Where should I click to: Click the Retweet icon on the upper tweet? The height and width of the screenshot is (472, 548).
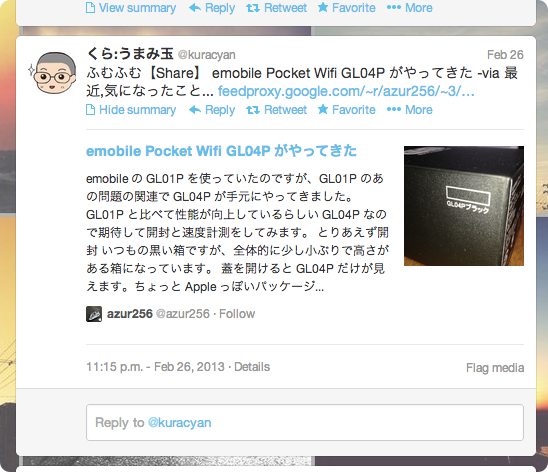pos(253,8)
